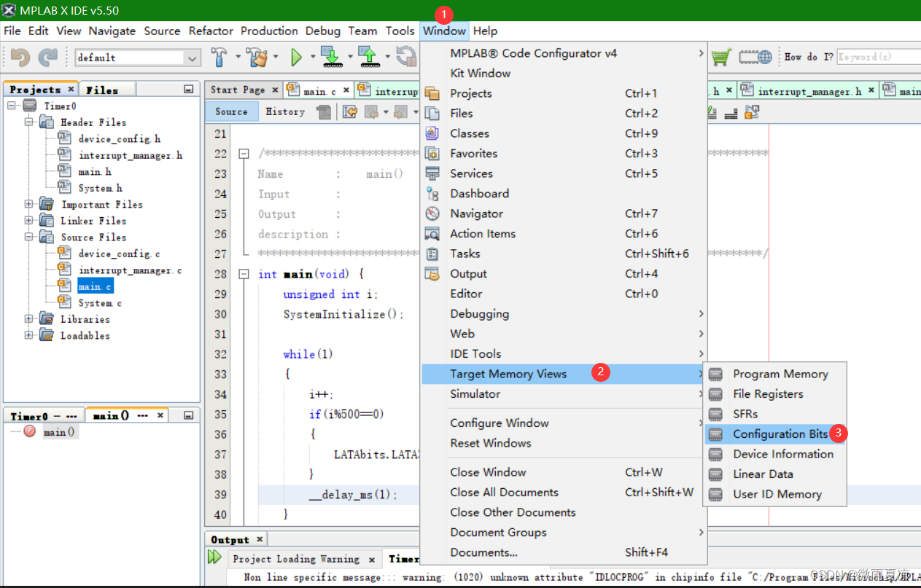Run the project with the green play icon
This screenshot has width=921, height=588.
(296, 57)
